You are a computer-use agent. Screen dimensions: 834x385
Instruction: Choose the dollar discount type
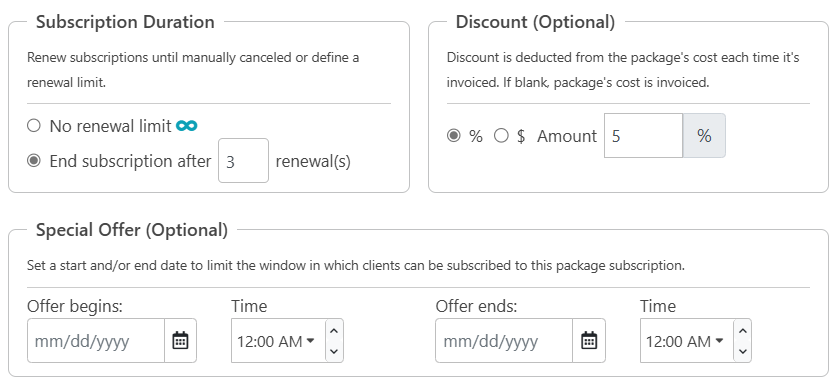click(501, 136)
